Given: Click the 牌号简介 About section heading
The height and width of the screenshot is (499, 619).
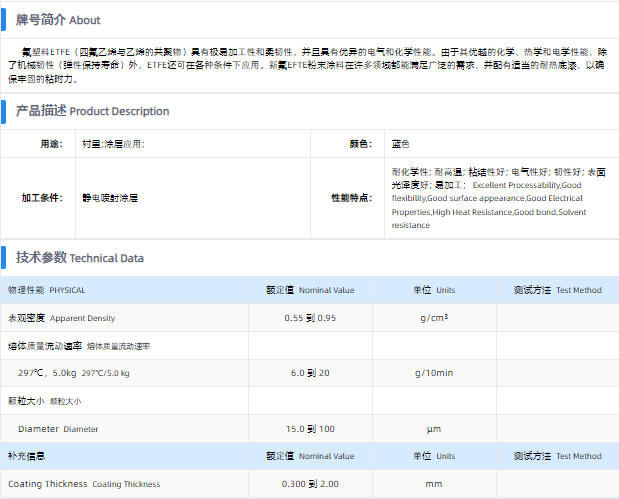Looking at the screenshot, I should [x=57, y=20].
